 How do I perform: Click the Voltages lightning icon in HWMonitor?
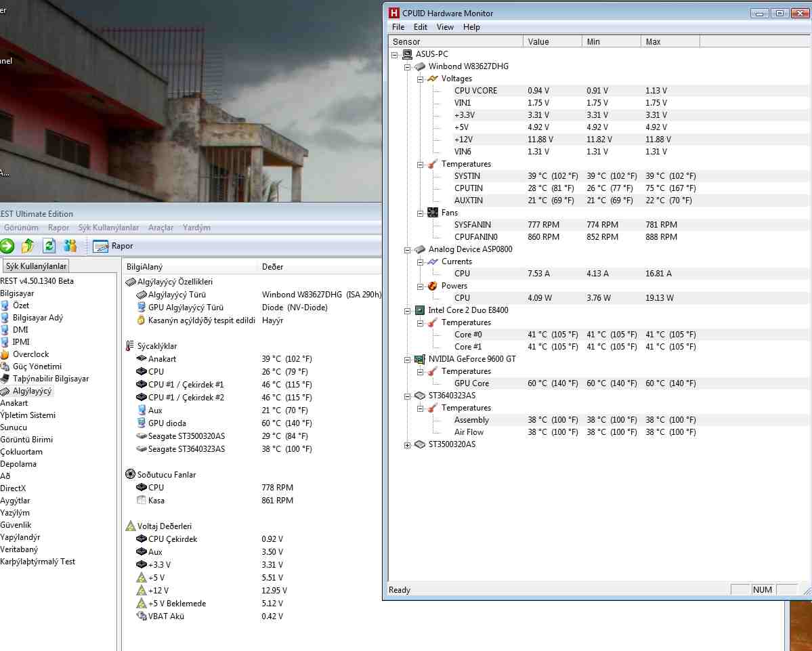(432, 79)
